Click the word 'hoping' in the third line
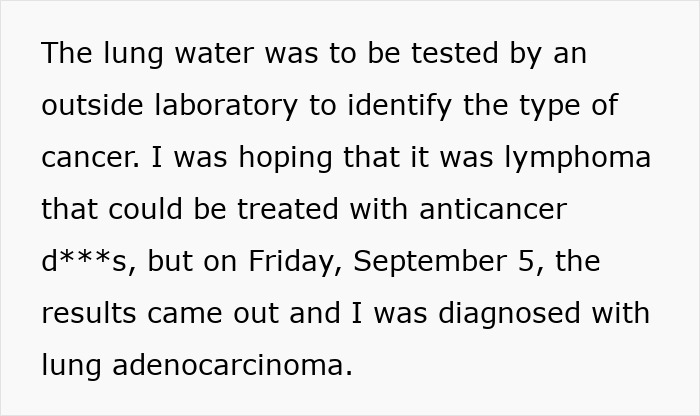The height and width of the screenshot is (416, 700). [286, 158]
